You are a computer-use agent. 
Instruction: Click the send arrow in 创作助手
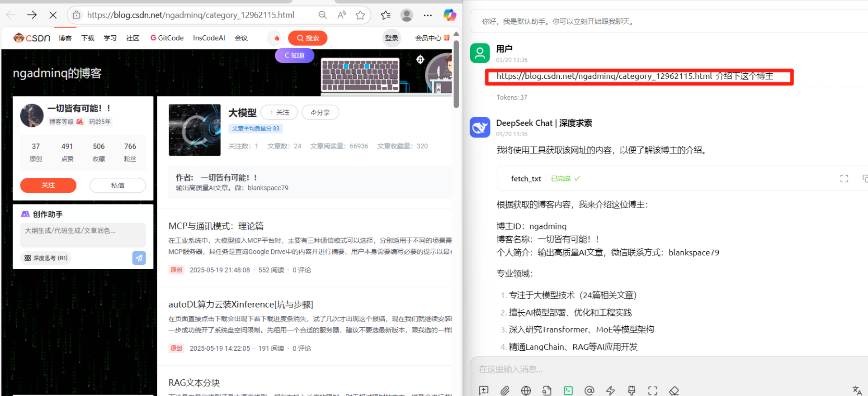point(139,258)
